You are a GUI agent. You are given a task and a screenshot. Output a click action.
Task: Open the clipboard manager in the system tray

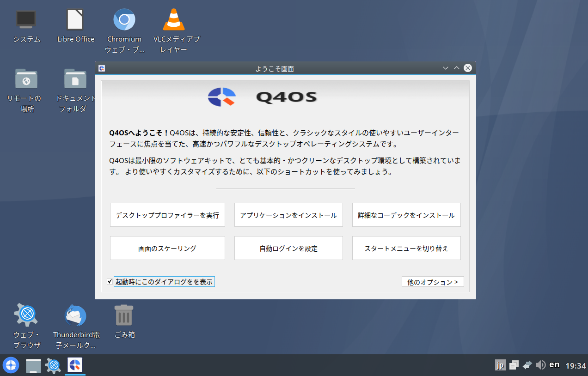514,365
